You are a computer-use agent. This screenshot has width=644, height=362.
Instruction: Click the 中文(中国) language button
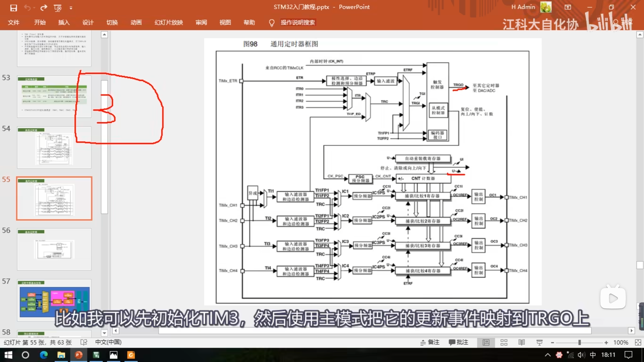pos(108,342)
